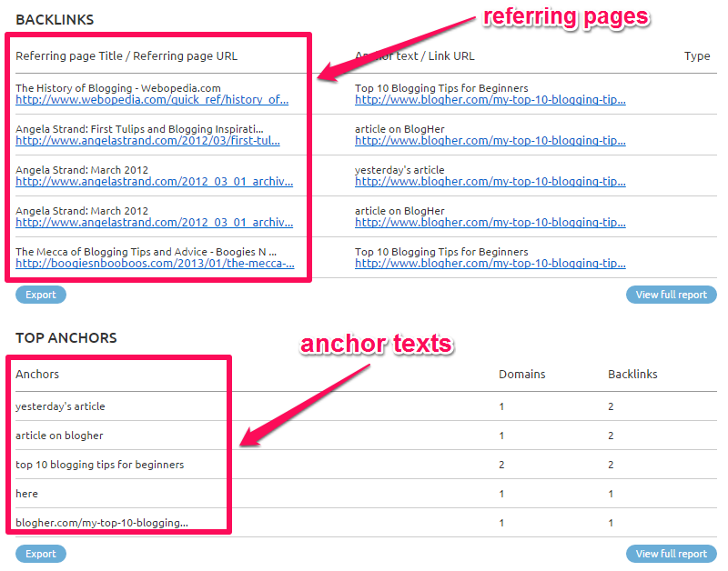Click Export button under Top Anchors
Image resolution: width=728 pixels, height=571 pixels.
click(x=40, y=554)
